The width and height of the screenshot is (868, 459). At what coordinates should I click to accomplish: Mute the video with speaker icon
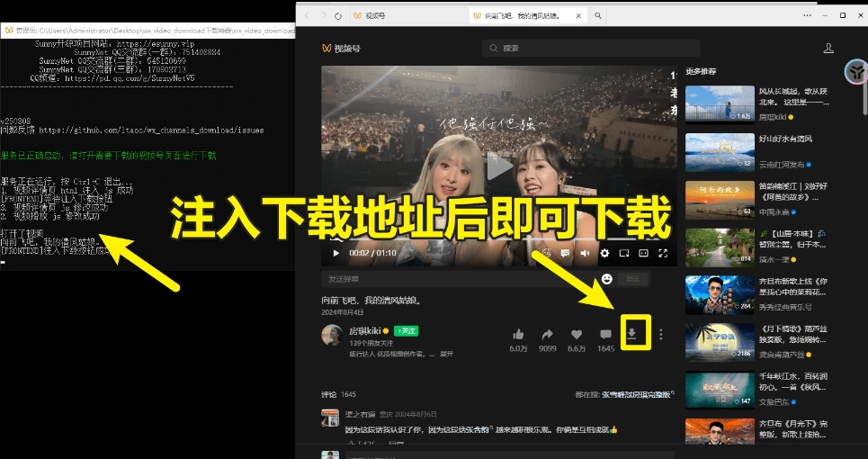click(x=585, y=254)
